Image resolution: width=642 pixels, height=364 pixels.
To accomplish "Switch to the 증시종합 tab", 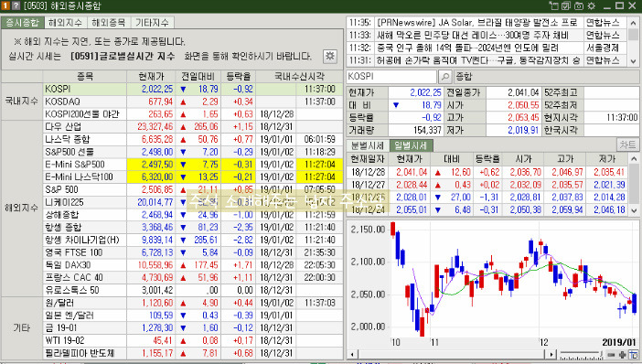I will point(22,22).
